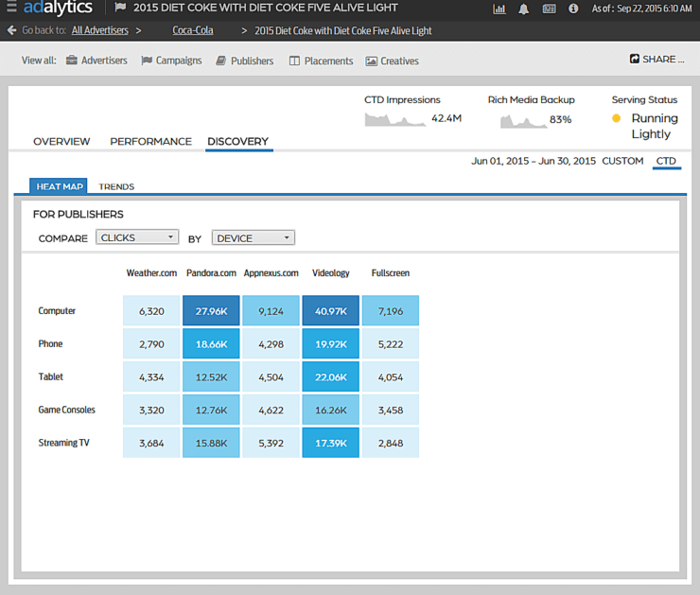Click the Fullscreen column header

(391, 272)
